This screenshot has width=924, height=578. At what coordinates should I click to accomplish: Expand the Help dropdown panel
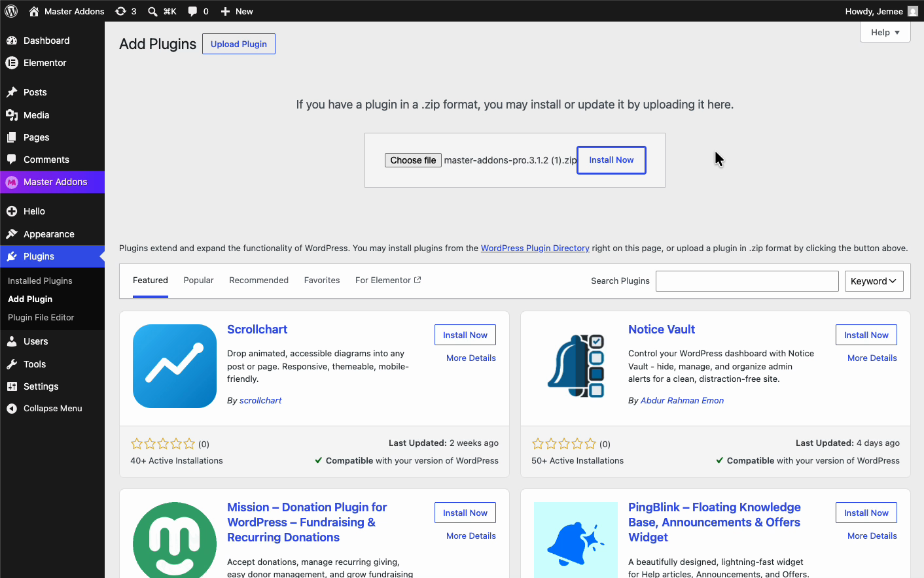(x=885, y=32)
